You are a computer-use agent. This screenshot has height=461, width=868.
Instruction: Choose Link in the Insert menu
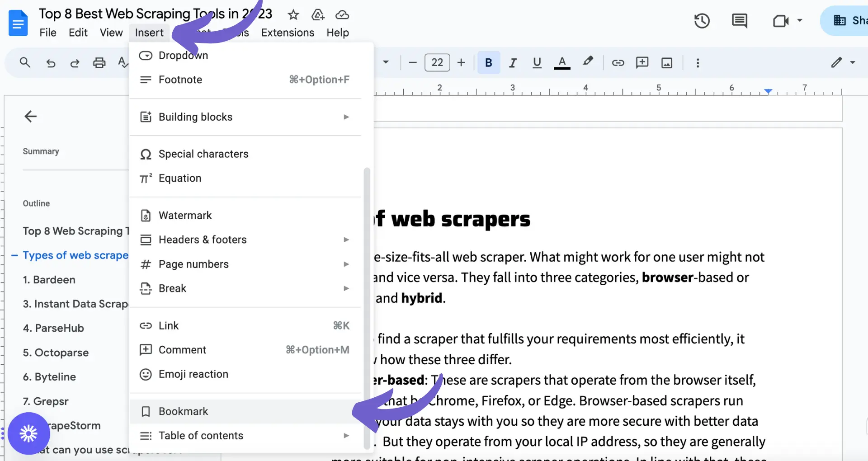point(246,325)
